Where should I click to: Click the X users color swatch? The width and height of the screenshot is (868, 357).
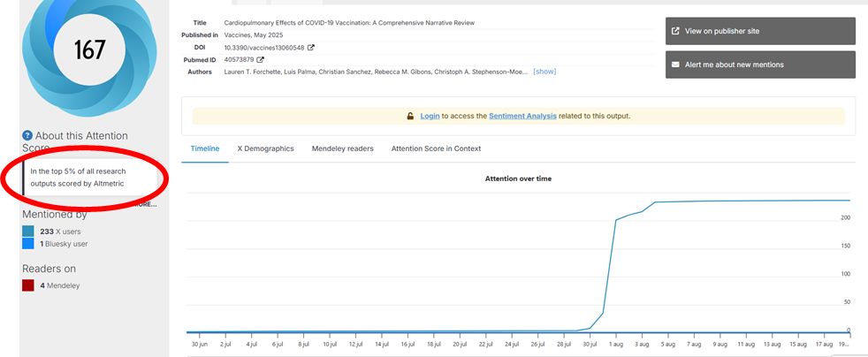[28, 232]
